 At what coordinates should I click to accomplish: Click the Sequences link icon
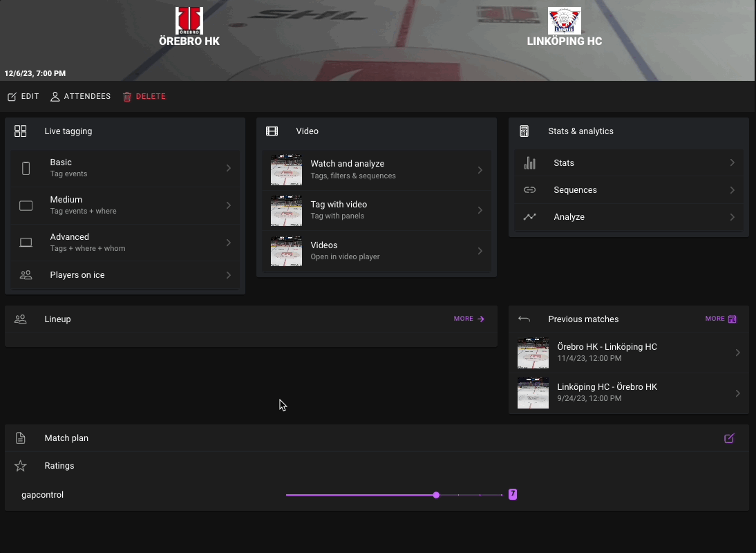pos(530,190)
